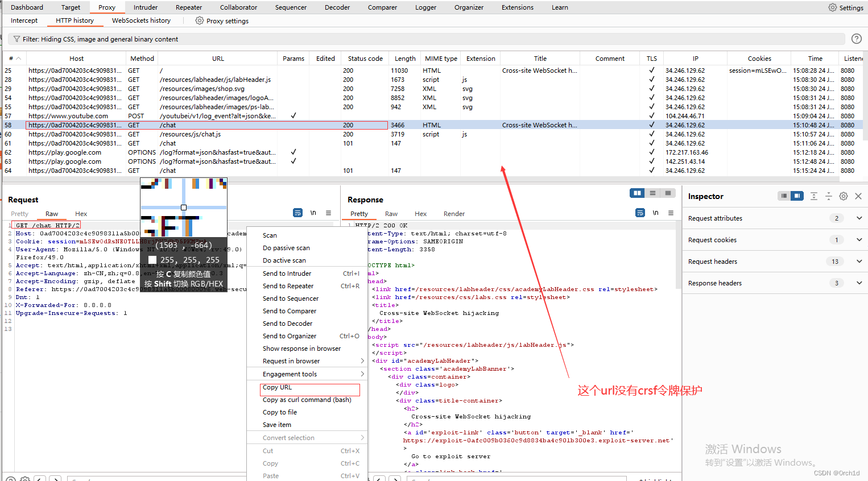Viewport: 868px width, 481px height.
Task: Choose Show response in browser entry
Action: pos(307,349)
